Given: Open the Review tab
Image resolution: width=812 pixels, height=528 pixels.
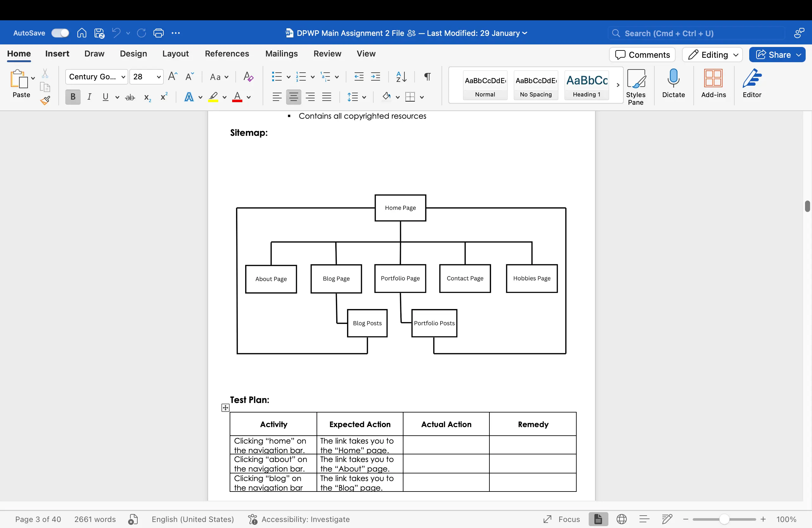Looking at the screenshot, I should (x=327, y=54).
